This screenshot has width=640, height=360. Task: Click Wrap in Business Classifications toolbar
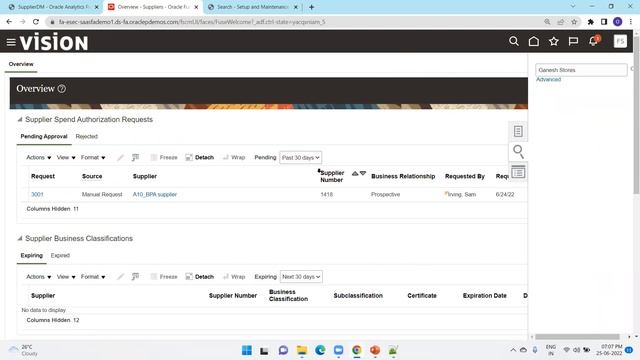[234, 277]
